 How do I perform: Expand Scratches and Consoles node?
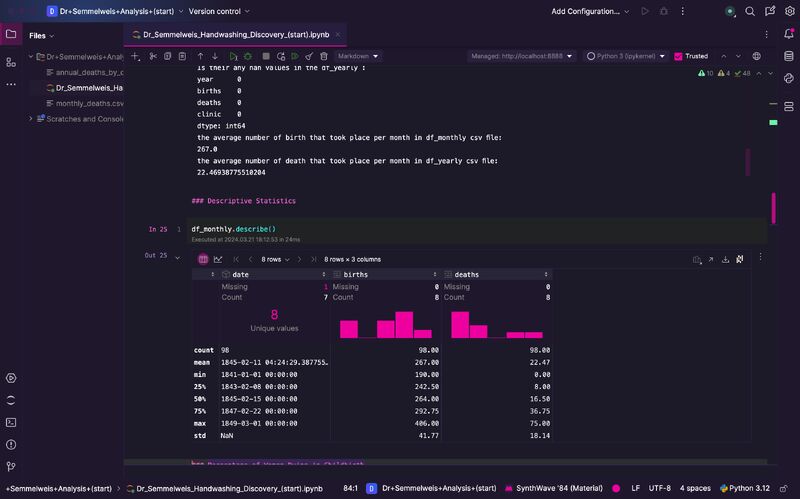point(31,118)
